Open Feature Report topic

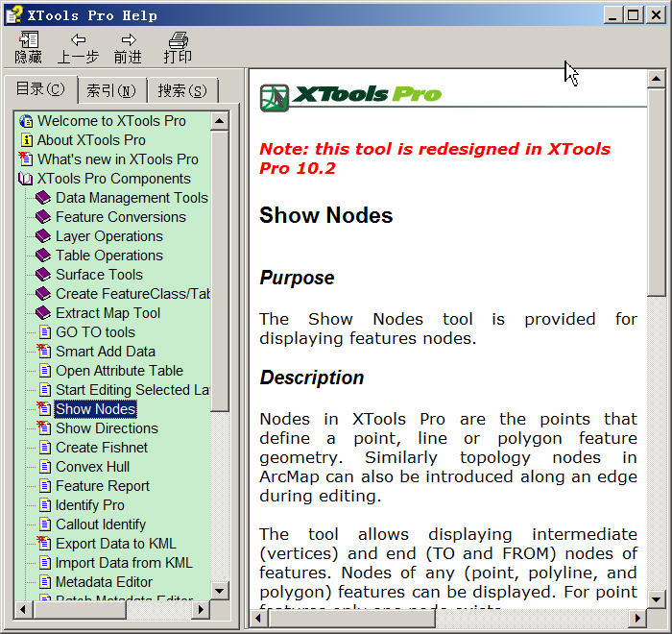click(x=103, y=486)
